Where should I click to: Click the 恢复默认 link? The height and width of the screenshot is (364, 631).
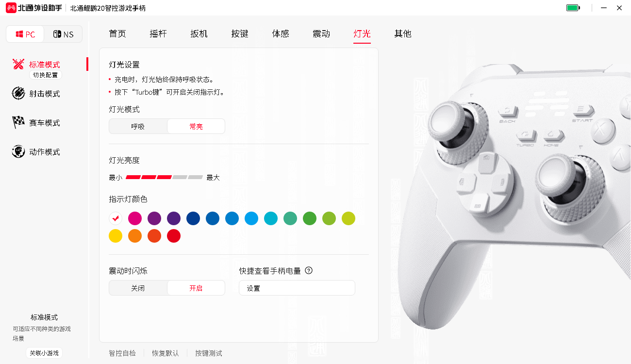coord(166,353)
